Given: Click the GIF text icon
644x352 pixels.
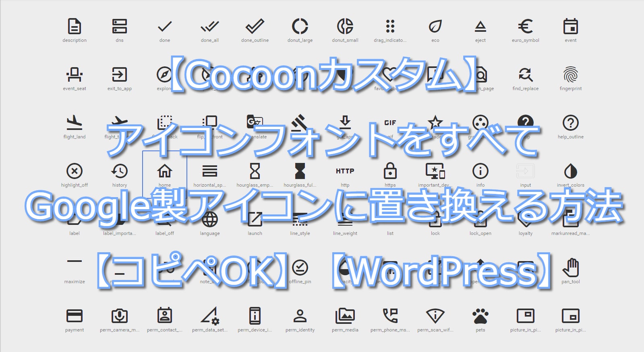Looking at the screenshot, I should (390, 123).
